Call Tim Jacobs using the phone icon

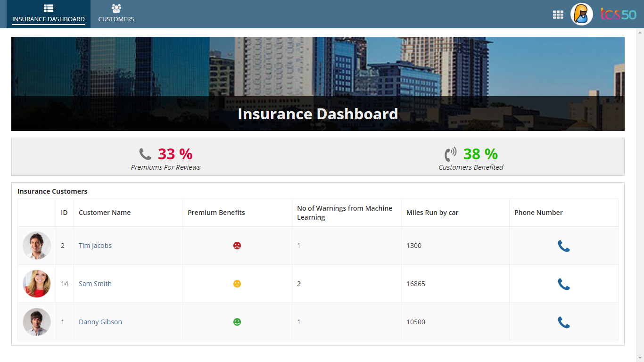tap(563, 245)
